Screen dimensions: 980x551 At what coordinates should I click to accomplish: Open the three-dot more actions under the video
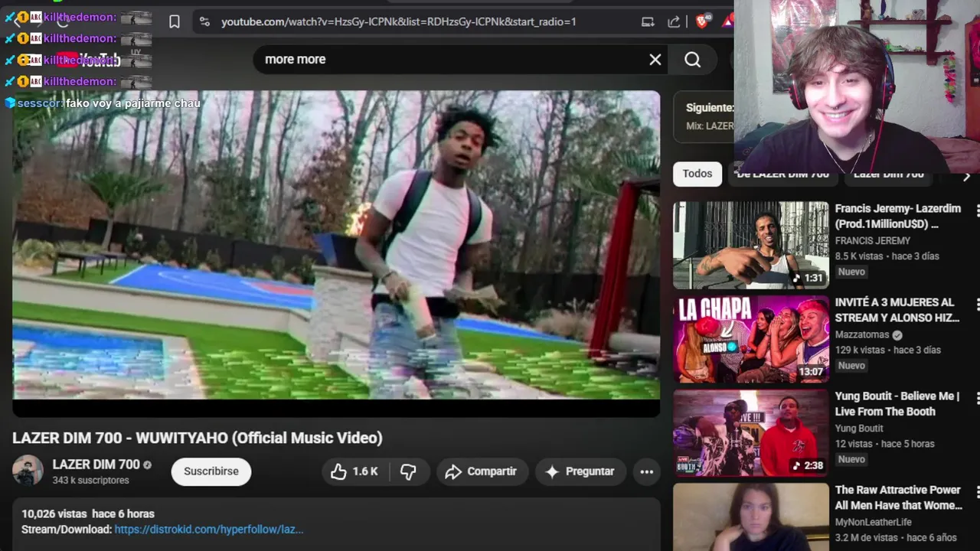click(x=647, y=471)
